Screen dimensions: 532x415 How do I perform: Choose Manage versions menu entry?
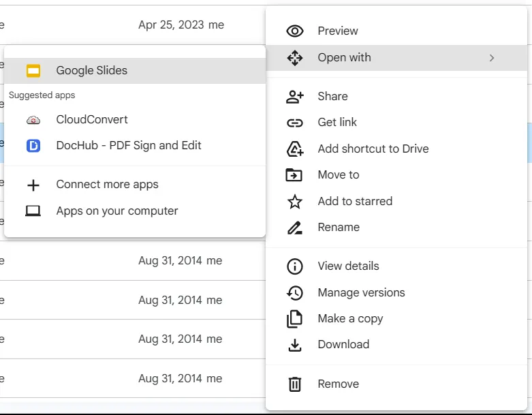[x=361, y=292]
